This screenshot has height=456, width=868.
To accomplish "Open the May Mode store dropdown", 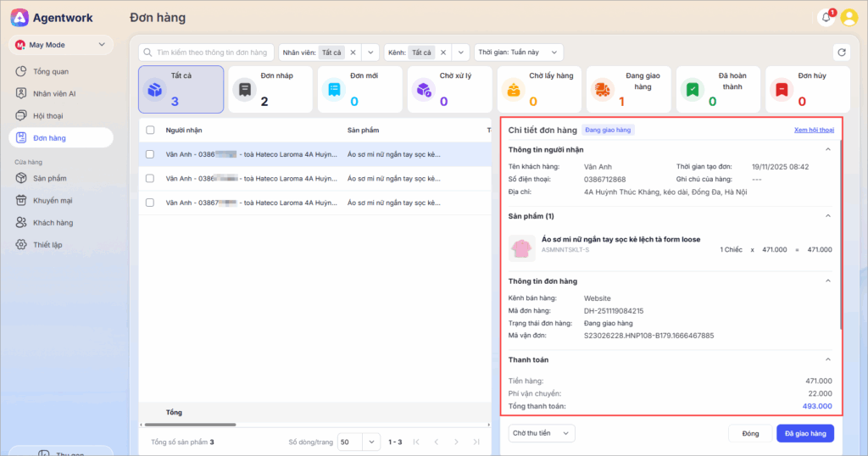I will click(x=61, y=45).
